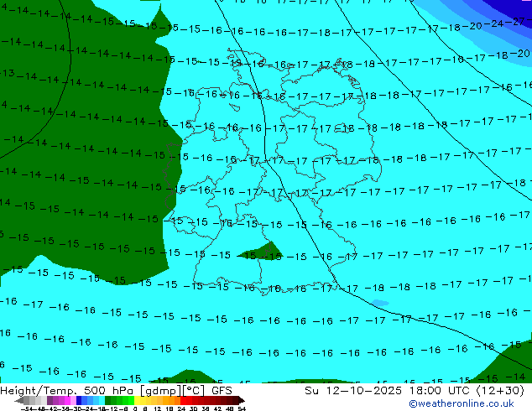532x411 pixels.
Task: Select the cyan swatch in the temperature legend
Action: [102, 400]
